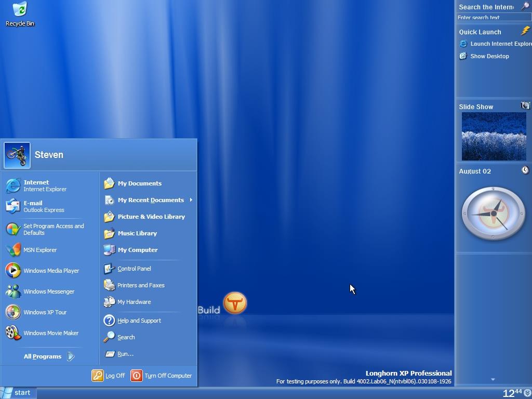
Task: Click the My Recent Documents icon
Action: (109, 200)
